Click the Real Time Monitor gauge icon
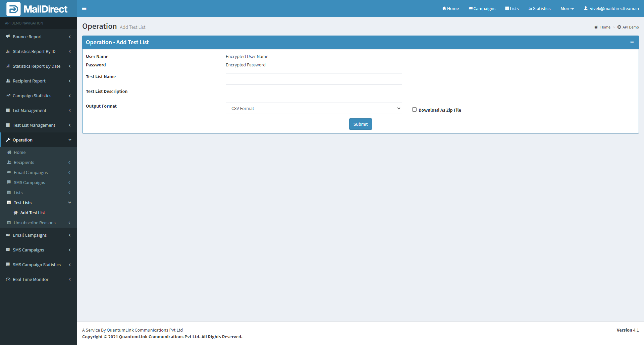Image resolution: width=644 pixels, height=345 pixels. pyautogui.click(x=8, y=279)
